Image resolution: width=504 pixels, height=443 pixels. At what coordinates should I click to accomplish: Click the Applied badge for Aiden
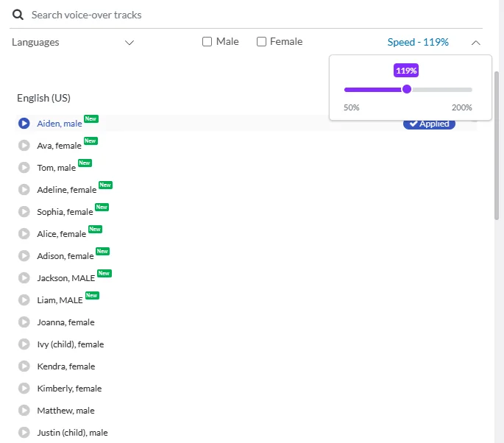click(429, 124)
